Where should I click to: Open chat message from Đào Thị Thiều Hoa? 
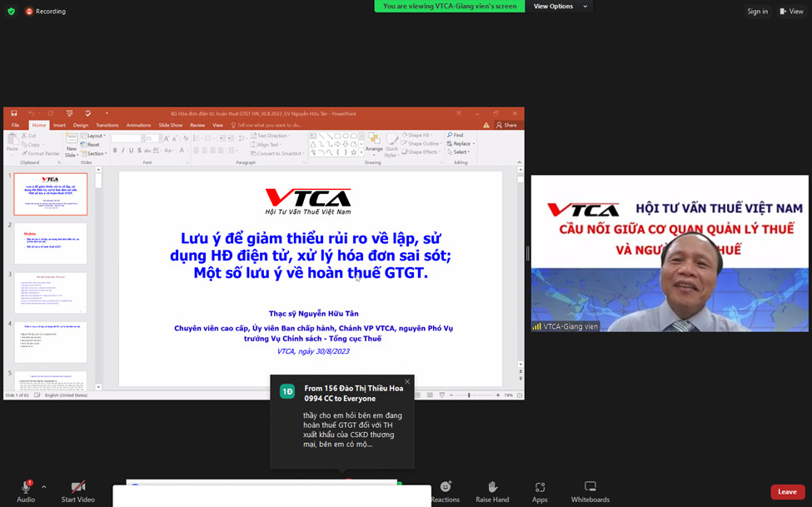point(341,421)
